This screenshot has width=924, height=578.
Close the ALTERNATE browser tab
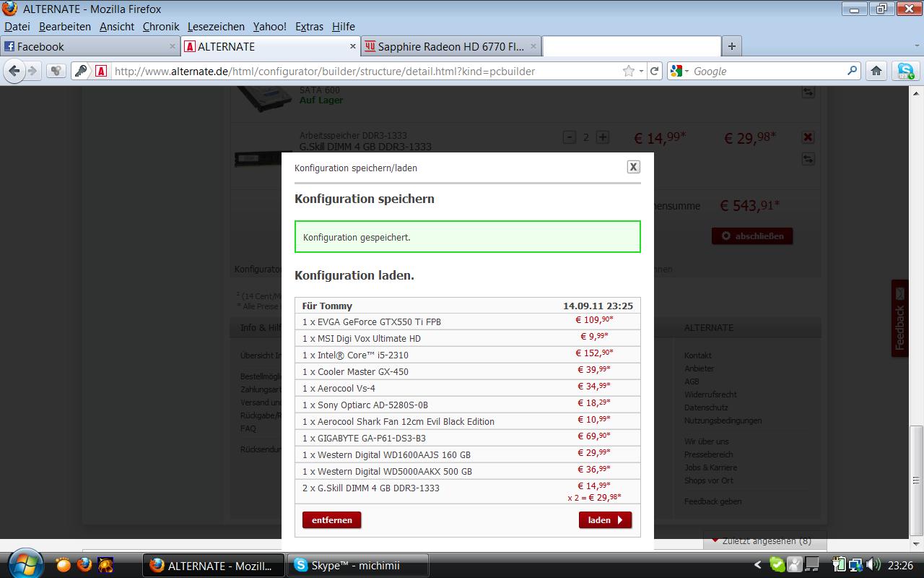tap(353, 46)
